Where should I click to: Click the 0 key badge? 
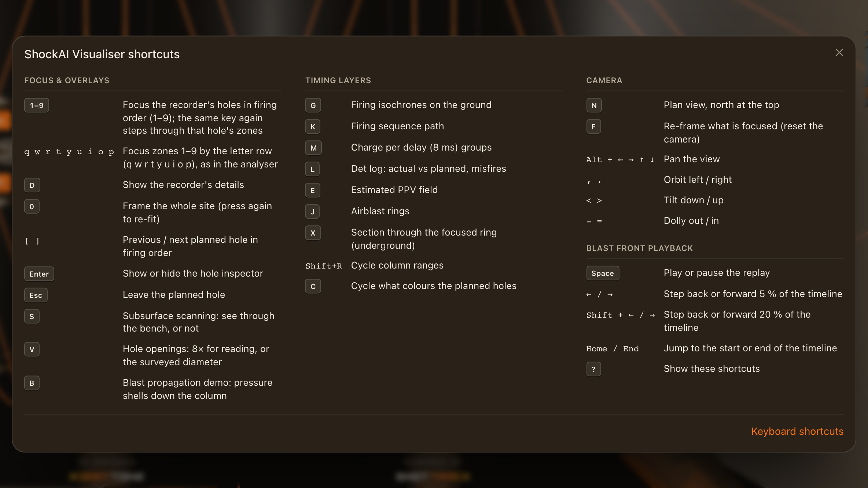pyautogui.click(x=32, y=207)
